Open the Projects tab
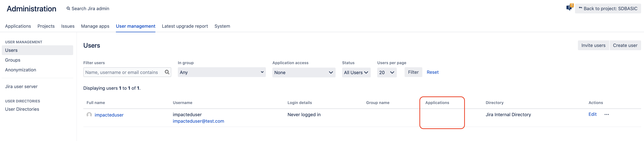Viewport: 644px width, 141px height. (x=46, y=26)
